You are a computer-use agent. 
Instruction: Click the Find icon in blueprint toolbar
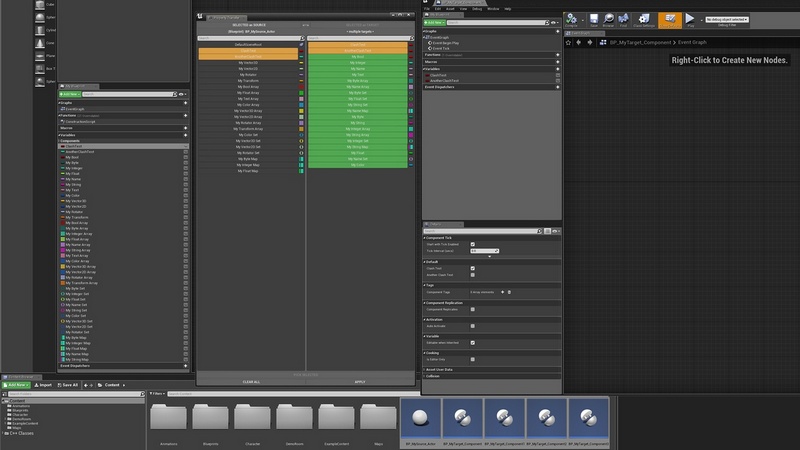623,20
